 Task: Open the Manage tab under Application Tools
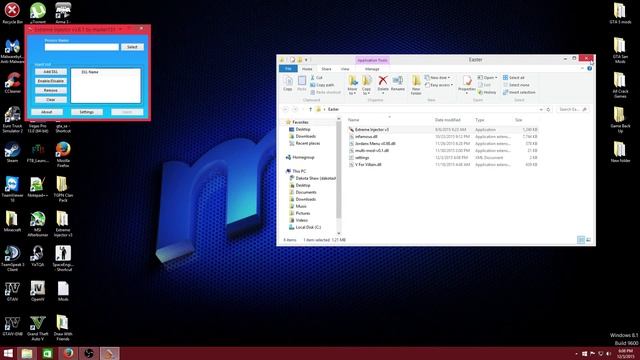click(x=372, y=69)
